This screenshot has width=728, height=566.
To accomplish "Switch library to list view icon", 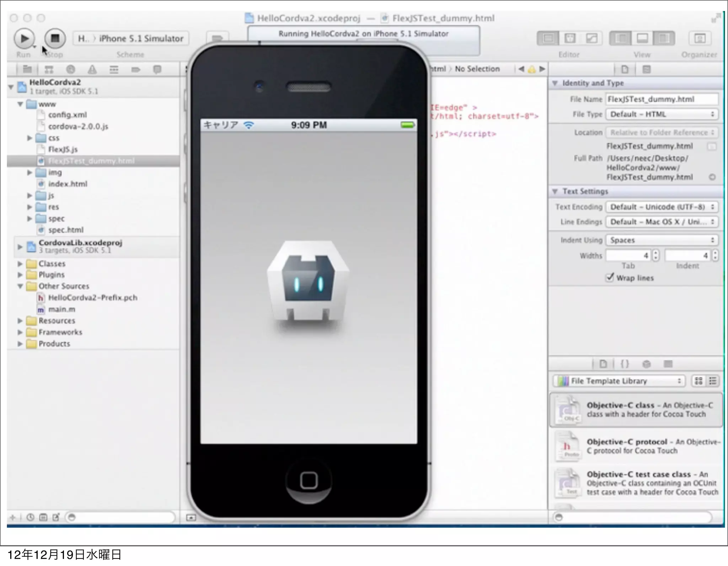I will (713, 381).
